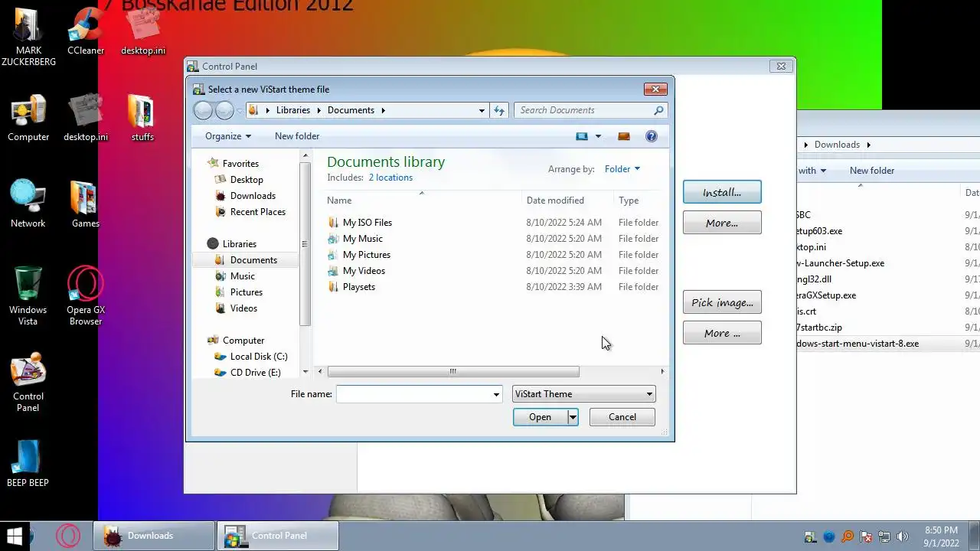Screen dimensions: 980x551
Task: Open the 2 locations link
Action: [x=390, y=178]
